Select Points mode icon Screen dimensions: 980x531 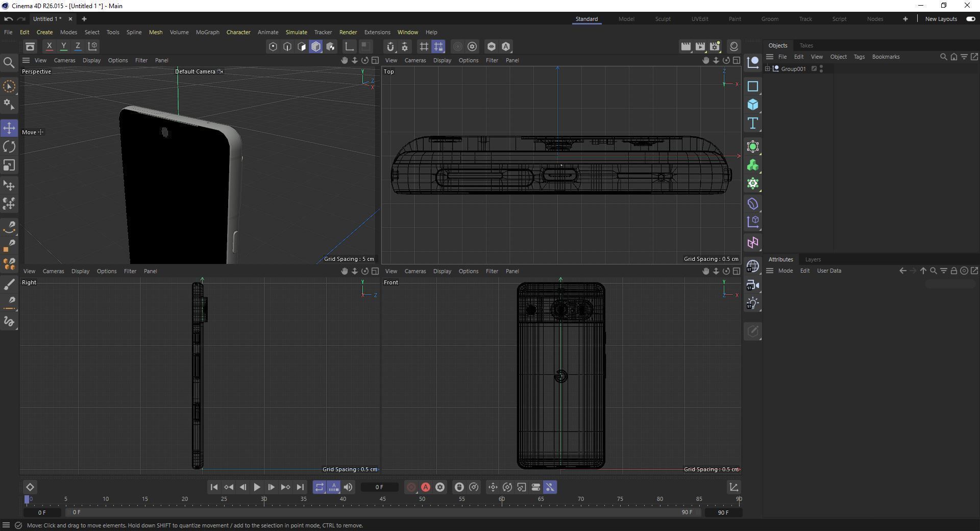(273, 46)
